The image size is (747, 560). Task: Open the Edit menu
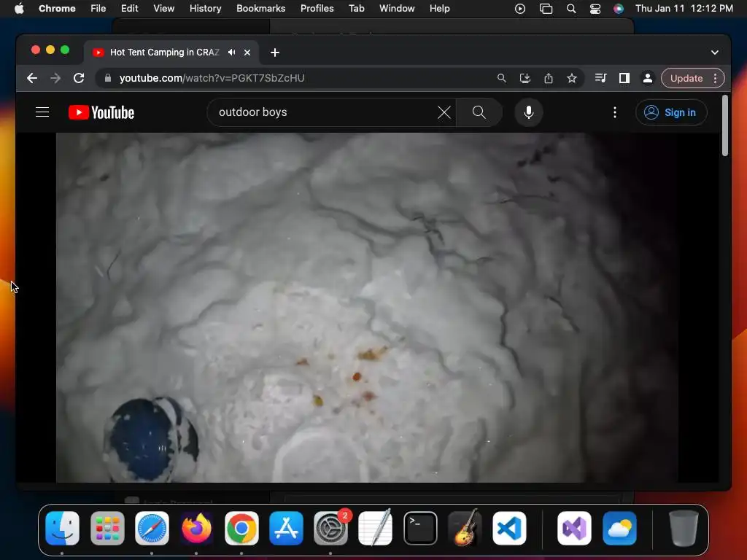[129, 9]
